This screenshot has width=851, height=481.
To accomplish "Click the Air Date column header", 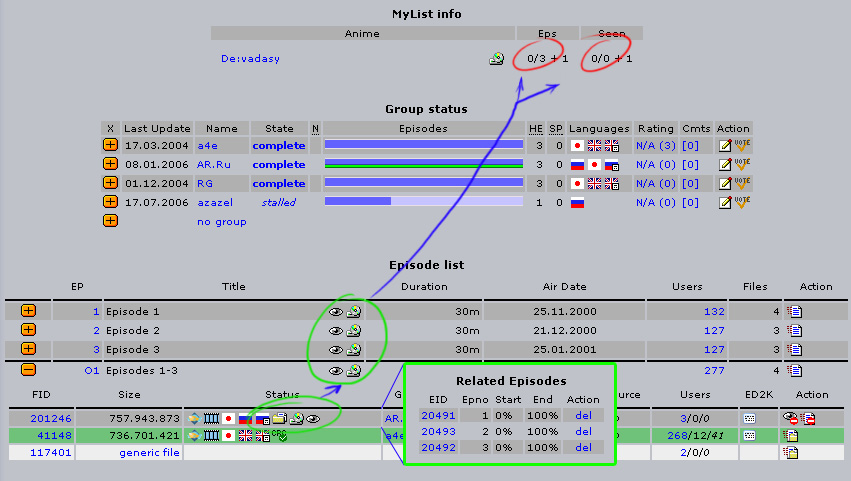I will [x=560, y=286].
